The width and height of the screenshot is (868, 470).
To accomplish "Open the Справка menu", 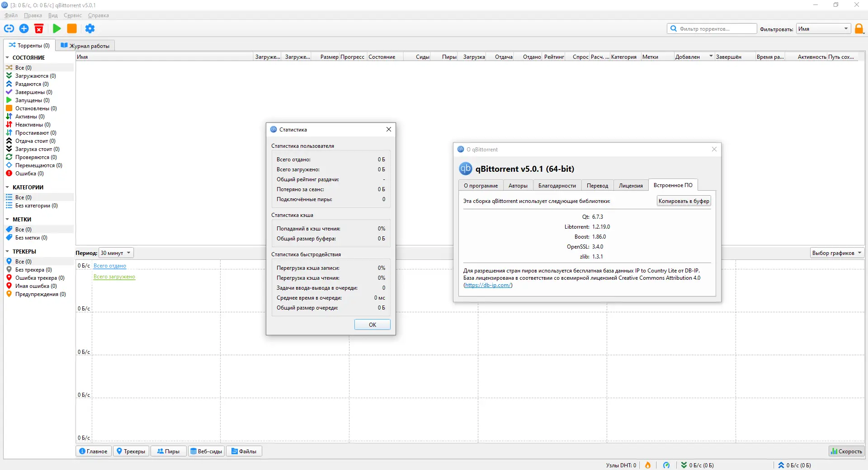I will pos(99,15).
